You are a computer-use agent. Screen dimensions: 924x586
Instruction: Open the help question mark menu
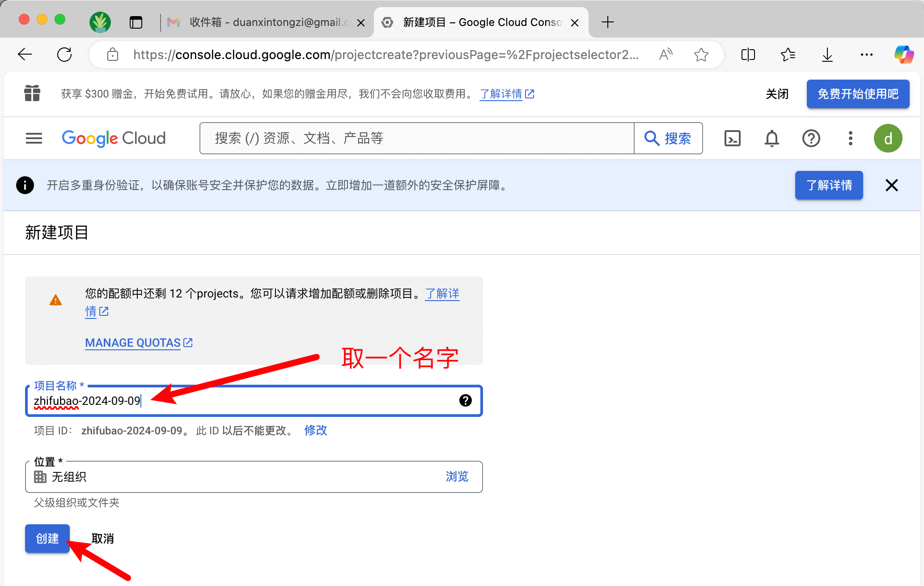pos(811,138)
